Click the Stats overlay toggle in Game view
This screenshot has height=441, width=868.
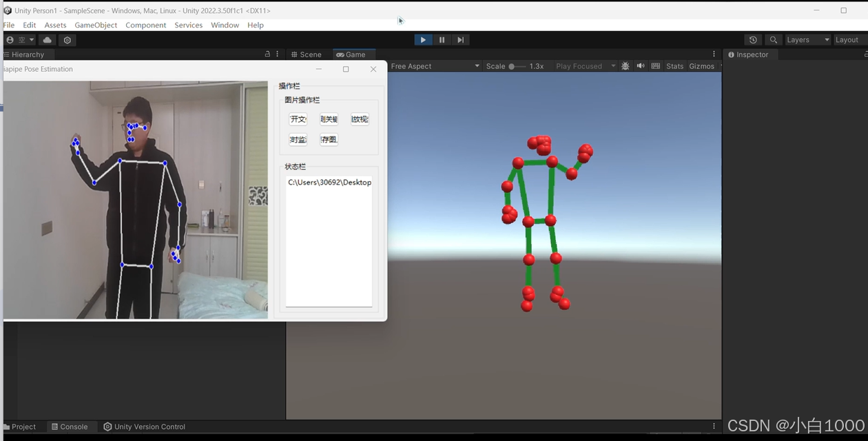(674, 65)
